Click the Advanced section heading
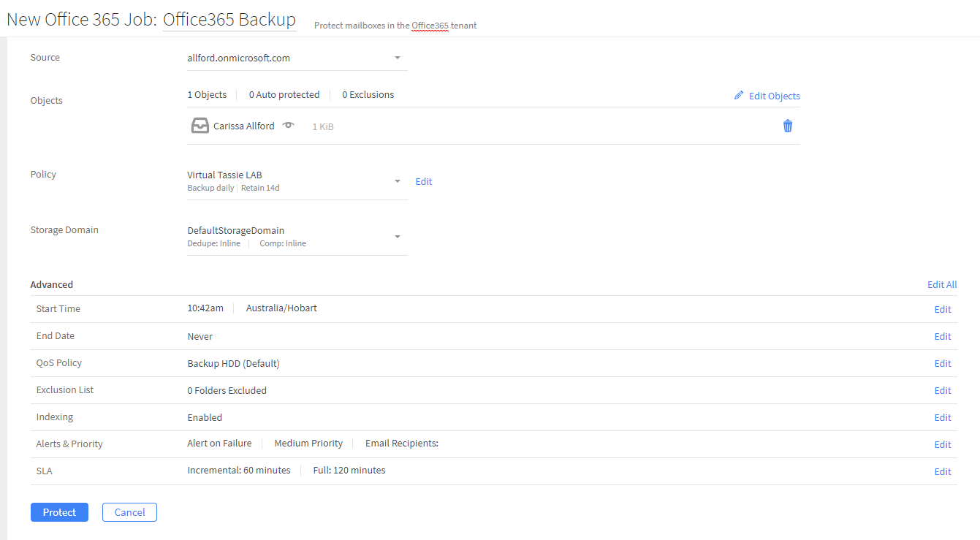Viewport: 980px width, 540px height. click(52, 284)
